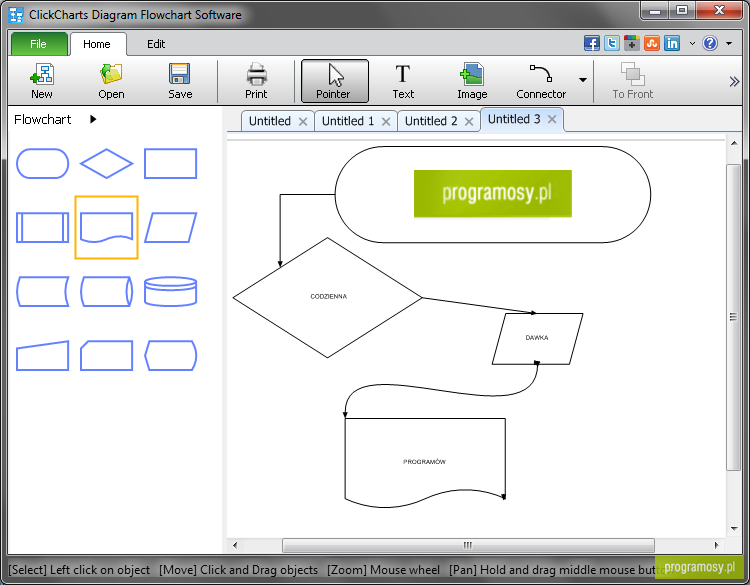Click the programosy.pl image in terminator
Screen dimensions: 750x585
(493, 194)
